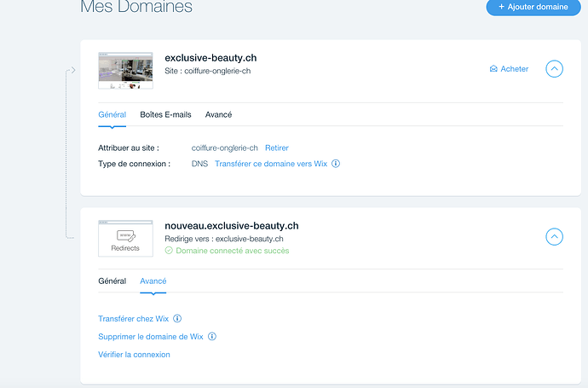
Task: Click Supprimer le domaine de Wix
Action: [x=150, y=337]
